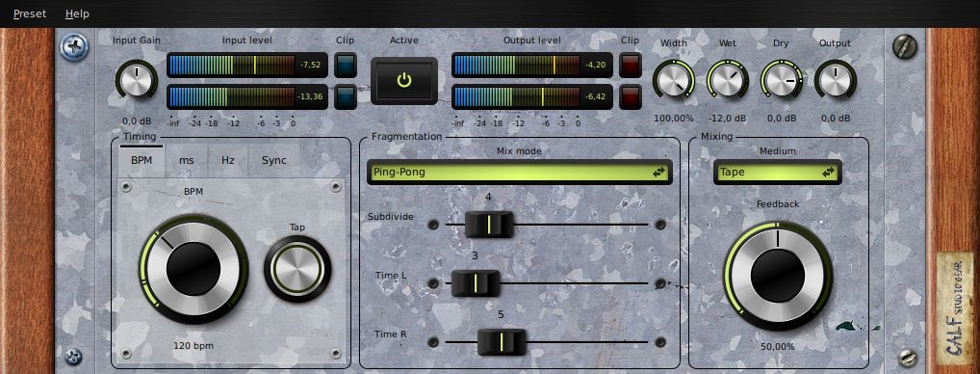Click the Feedback knob
Viewport: 980px width, 374px height.
[778, 275]
